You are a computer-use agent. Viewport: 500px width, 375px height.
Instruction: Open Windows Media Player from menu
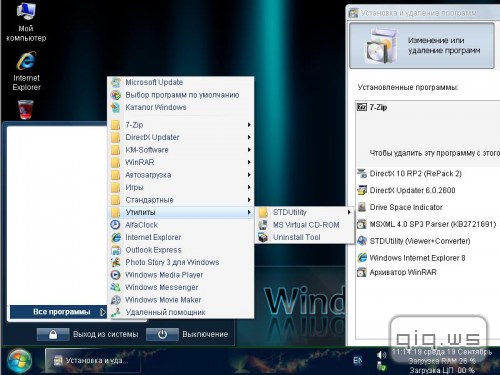click(181, 275)
